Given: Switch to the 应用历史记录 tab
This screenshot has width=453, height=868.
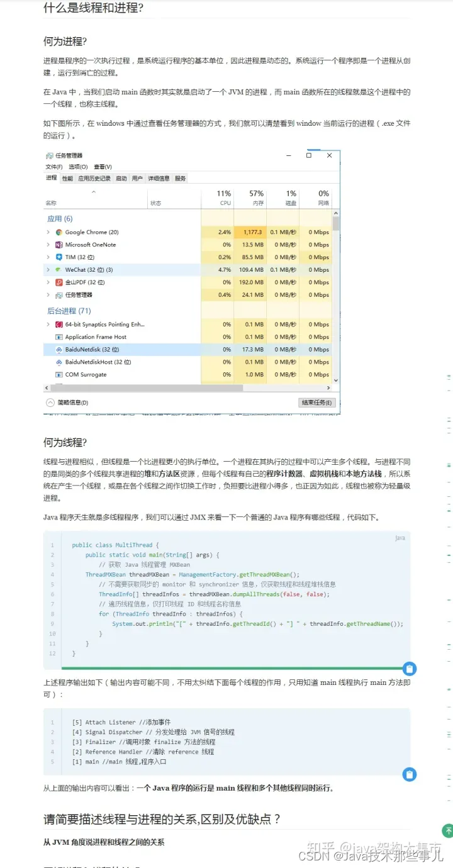Looking at the screenshot, I should [94, 179].
